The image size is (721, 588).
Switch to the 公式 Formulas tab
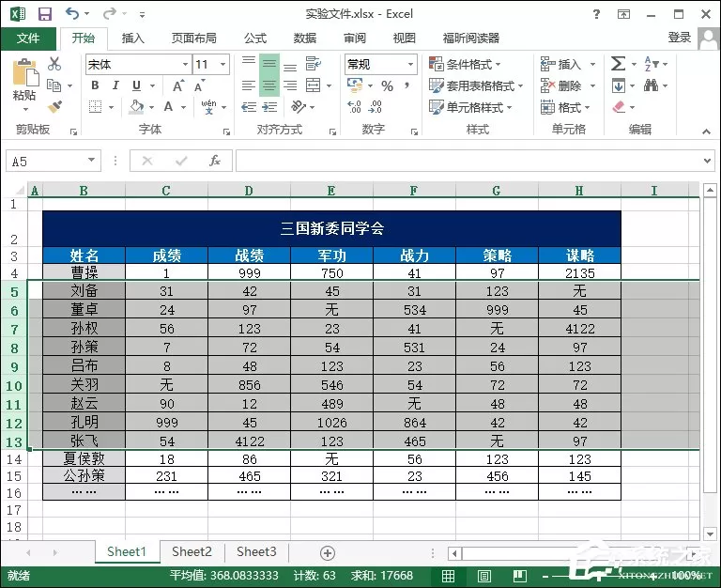pos(255,39)
